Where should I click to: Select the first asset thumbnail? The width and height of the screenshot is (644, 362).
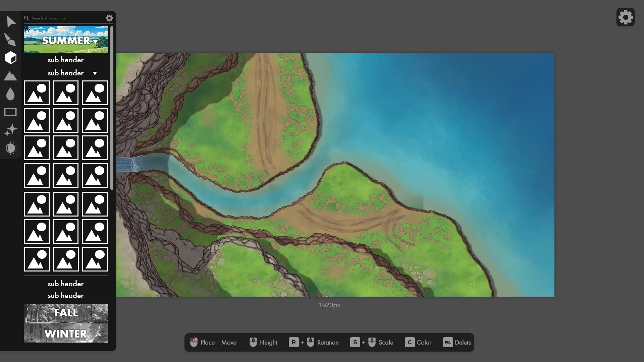pos(37,93)
